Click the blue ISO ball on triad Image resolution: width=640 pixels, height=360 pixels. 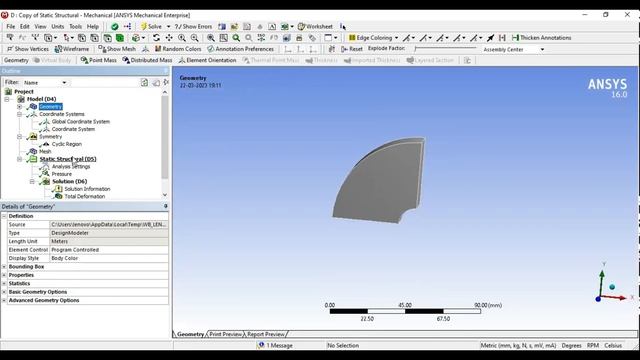click(612, 287)
